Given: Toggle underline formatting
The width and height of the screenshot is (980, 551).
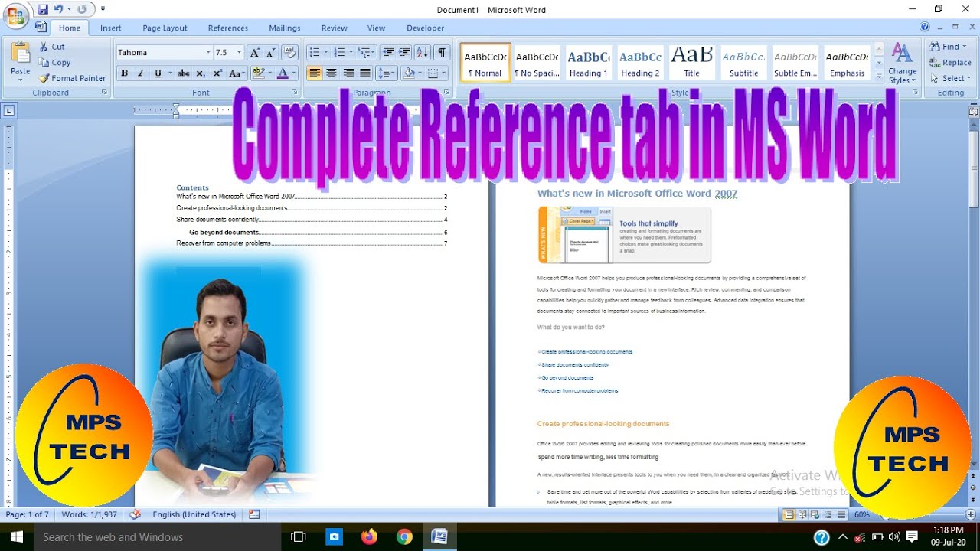Looking at the screenshot, I should [158, 73].
